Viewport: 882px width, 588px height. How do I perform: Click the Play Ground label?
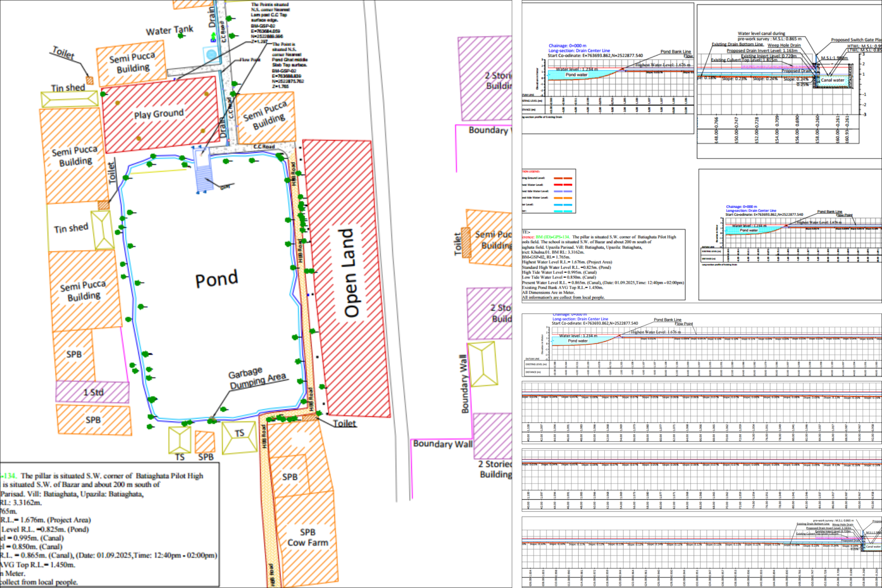click(x=158, y=114)
